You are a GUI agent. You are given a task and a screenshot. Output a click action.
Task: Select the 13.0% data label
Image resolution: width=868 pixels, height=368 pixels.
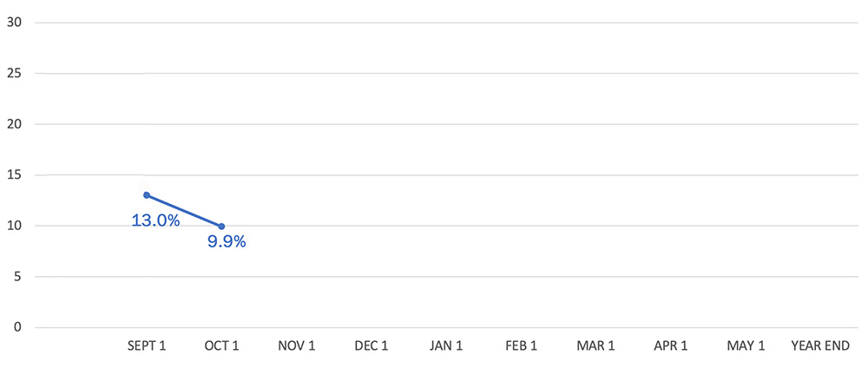(x=155, y=220)
